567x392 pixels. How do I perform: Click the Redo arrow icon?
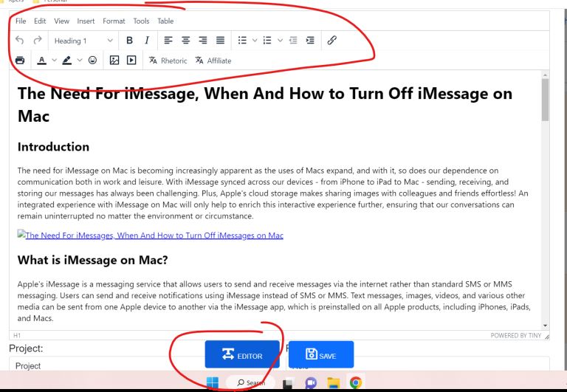click(37, 40)
